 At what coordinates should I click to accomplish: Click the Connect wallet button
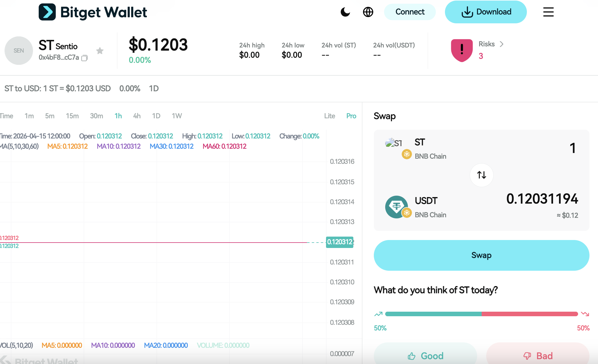410,12
